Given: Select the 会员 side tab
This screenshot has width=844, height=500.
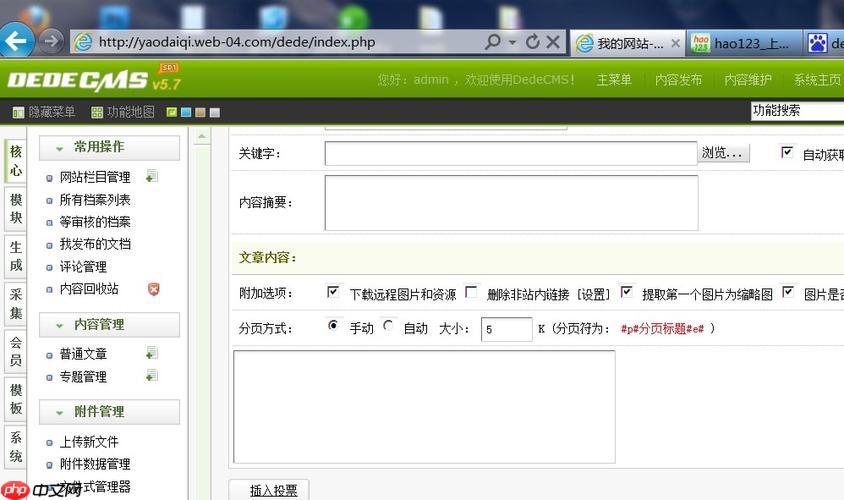Looking at the screenshot, I should [16, 351].
